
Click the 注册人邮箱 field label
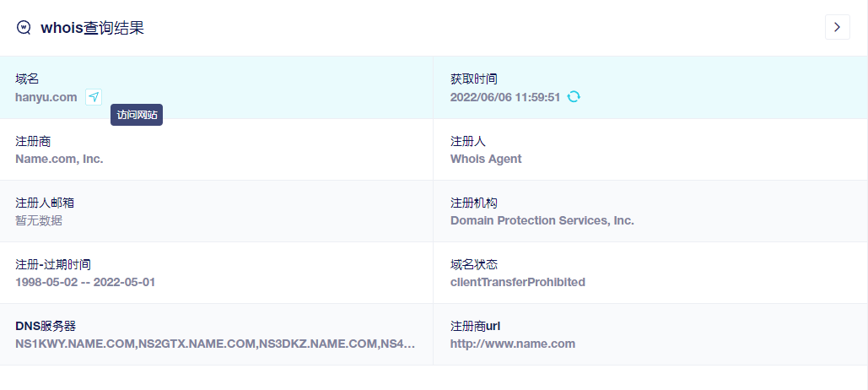(x=45, y=203)
